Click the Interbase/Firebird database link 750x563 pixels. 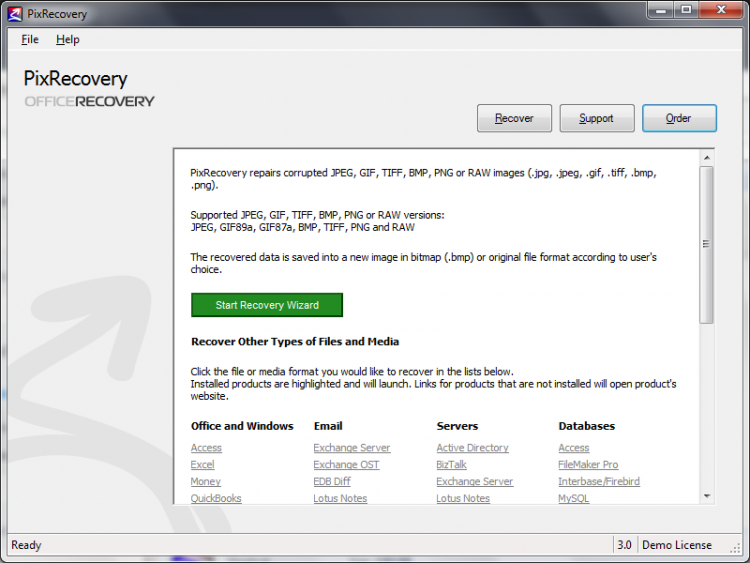tap(598, 481)
